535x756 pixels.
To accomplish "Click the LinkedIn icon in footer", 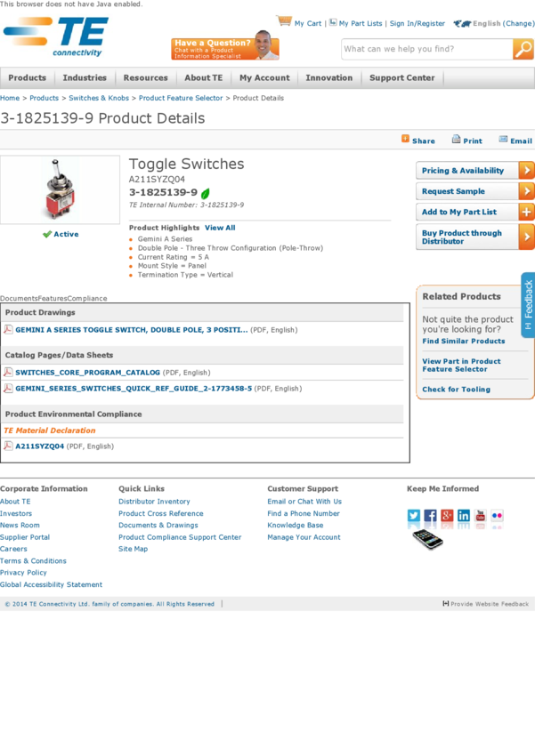I will point(464,516).
